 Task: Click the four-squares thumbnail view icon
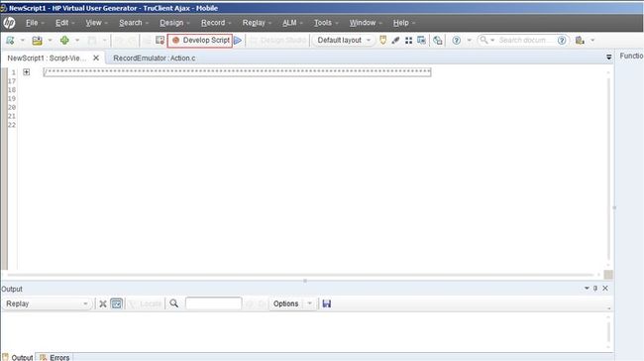(x=408, y=41)
